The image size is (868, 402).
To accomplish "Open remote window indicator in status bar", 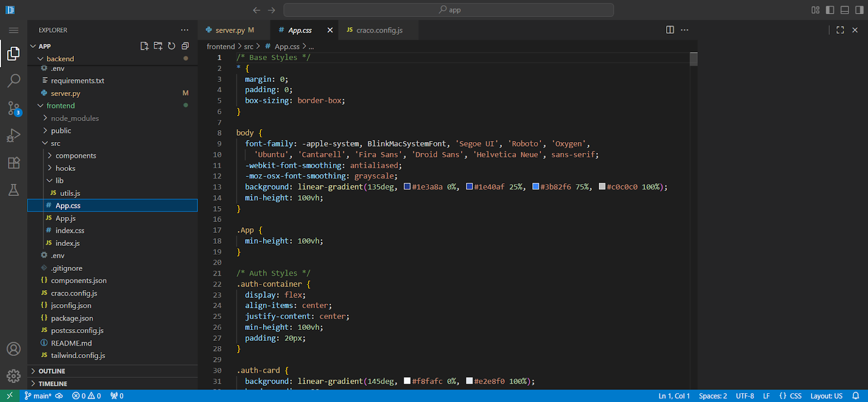I will [9, 396].
